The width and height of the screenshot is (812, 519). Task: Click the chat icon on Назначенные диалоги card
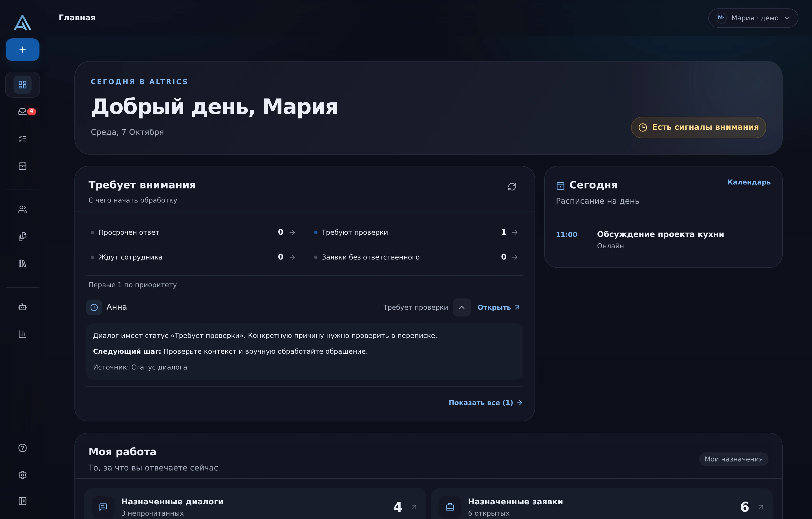[x=103, y=507]
